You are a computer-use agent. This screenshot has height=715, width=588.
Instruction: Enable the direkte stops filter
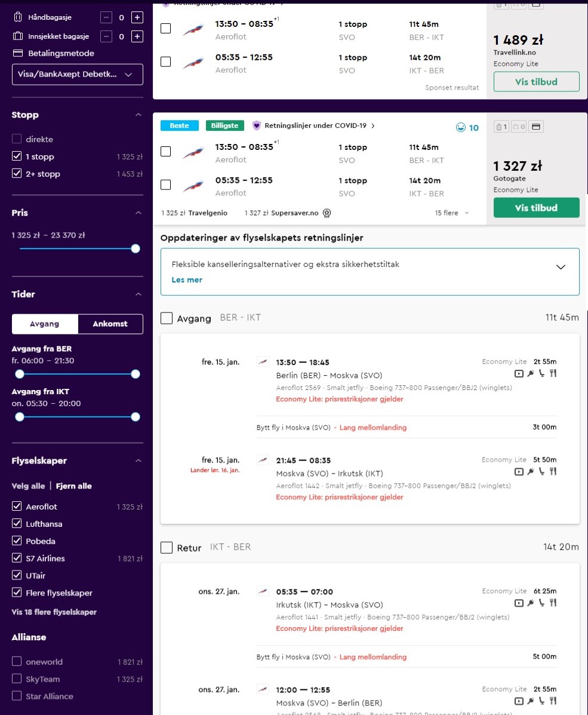(17, 139)
